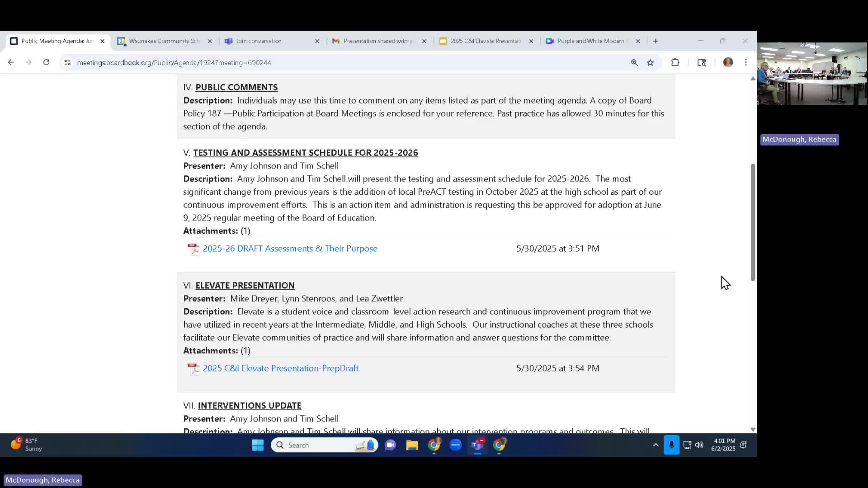Close the Join conversation tab

click(317, 41)
